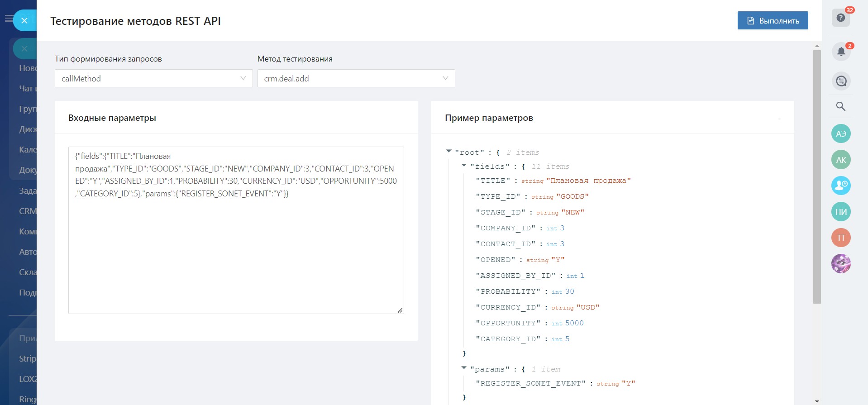The image size is (868, 405).
Task: Open the purple picture user avatar
Action: pyautogui.click(x=841, y=263)
